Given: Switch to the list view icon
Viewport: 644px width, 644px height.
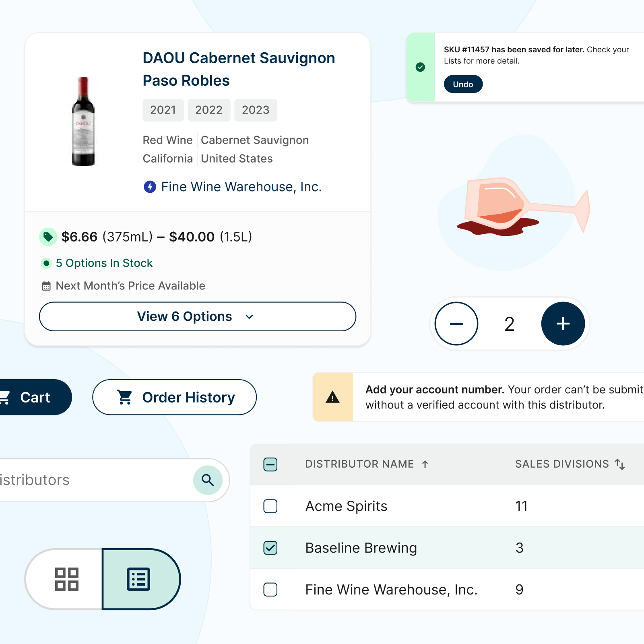Looking at the screenshot, I should (138, 578).
